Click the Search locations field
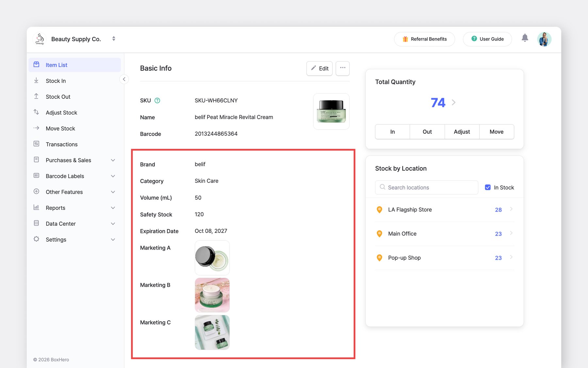The image size is (588, 368). point(426,187)
